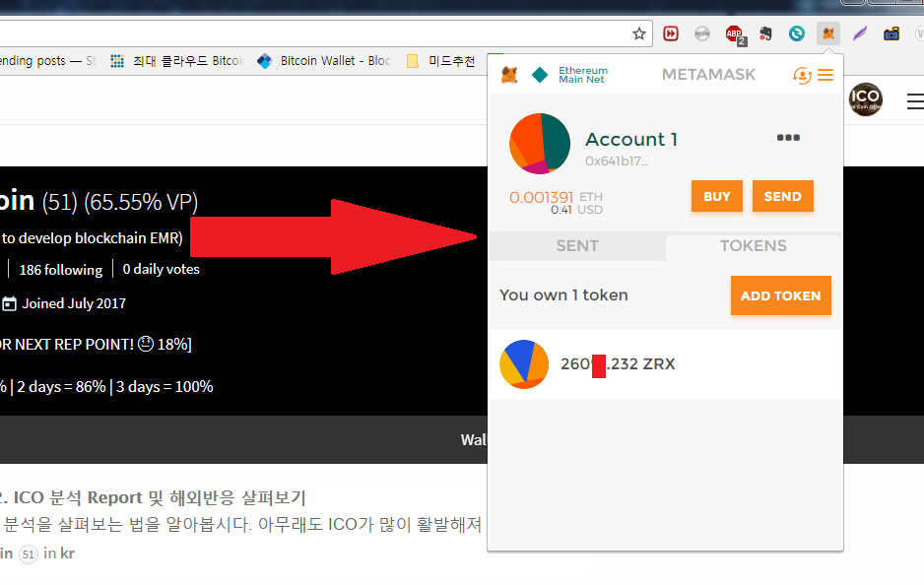Open the page's hamburger menu at right edge
Screen dimensions: 924x585
coord(915,101)
